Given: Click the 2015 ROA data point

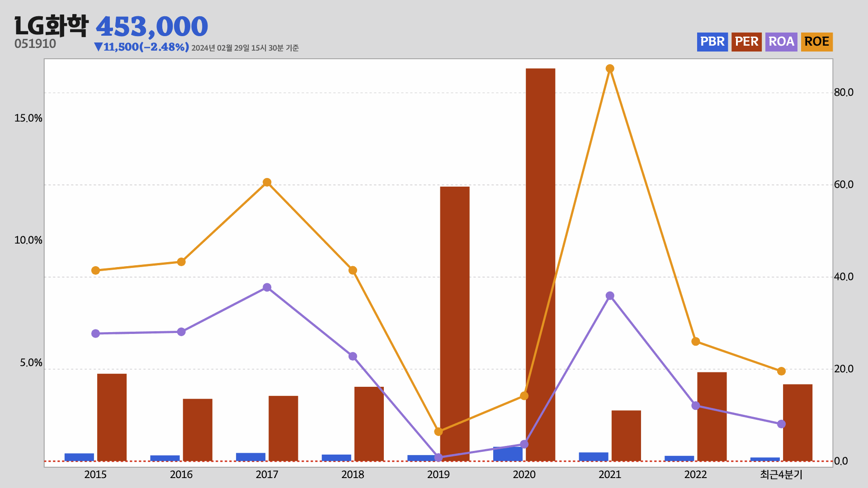Looking at the screenshot, I should pos(95,333).
